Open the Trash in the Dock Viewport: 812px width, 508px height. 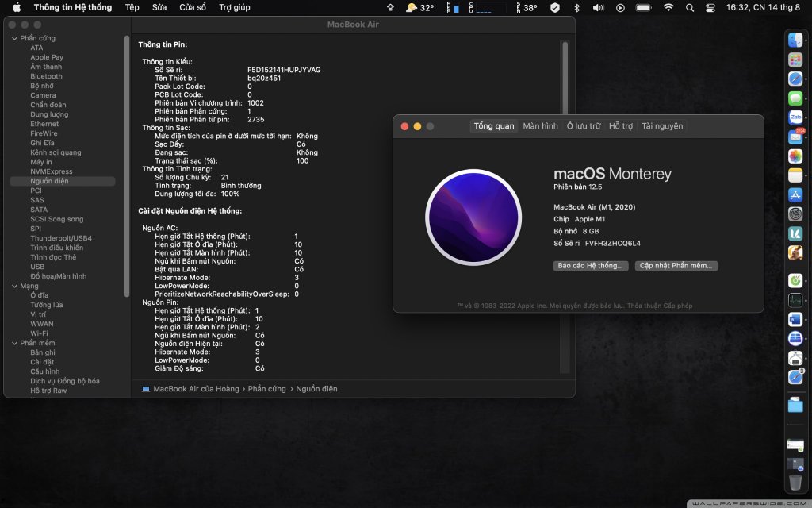[x=795, y=482]
